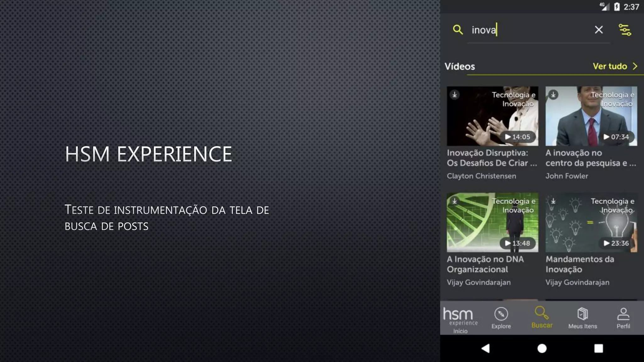Clear the search text with X
644x362 pixels.
tap(599, 30)
